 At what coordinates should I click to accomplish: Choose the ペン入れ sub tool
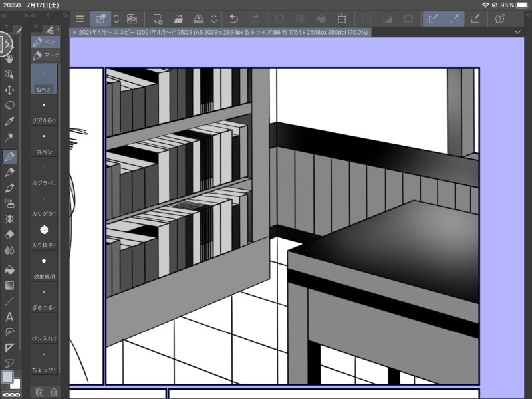click(x=44, y=329)
